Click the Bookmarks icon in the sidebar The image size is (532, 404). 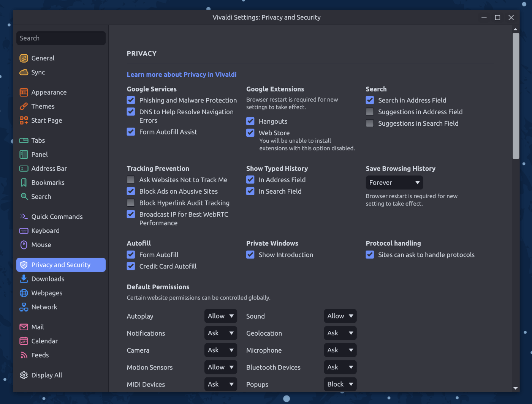coord(24,182)
